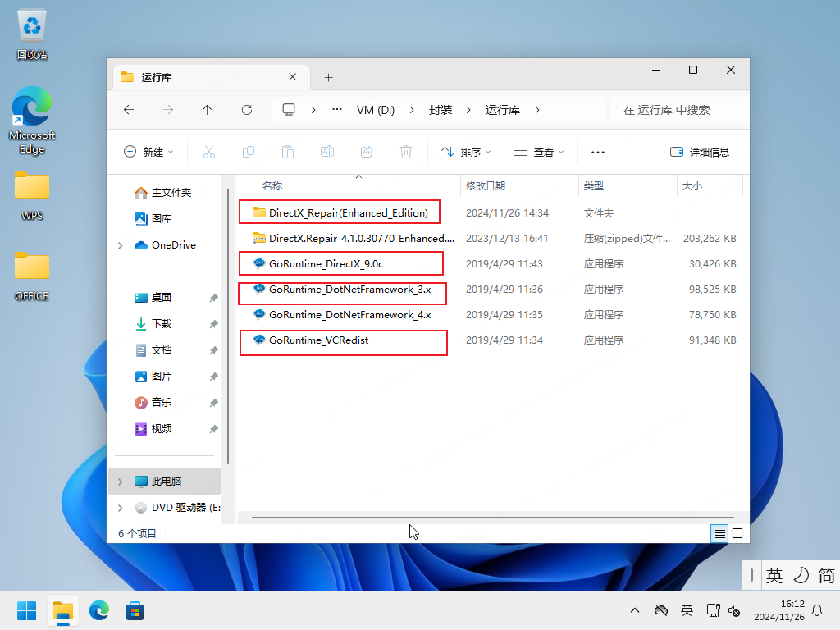Viewport: 840px width, 630px height.
Task: Click the Share icon in toolbar
Action: [367, 152]
